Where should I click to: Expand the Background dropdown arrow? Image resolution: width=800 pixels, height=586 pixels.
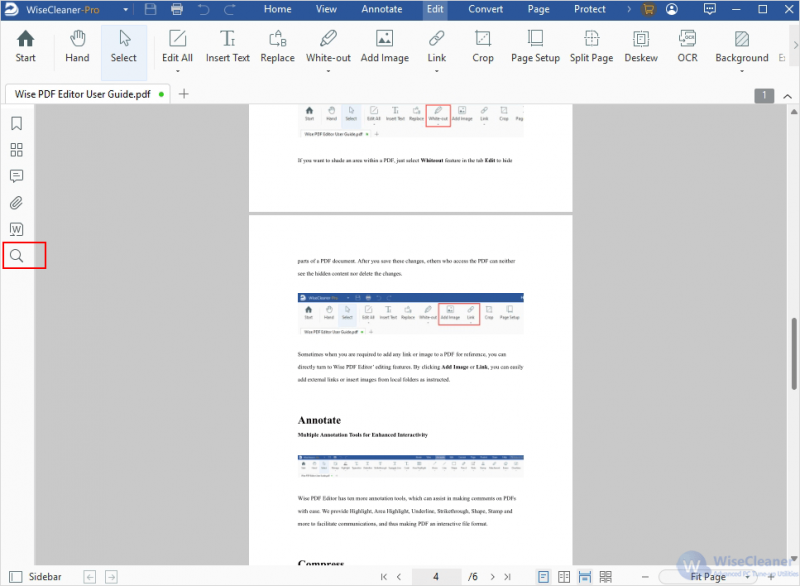(742, 71)
